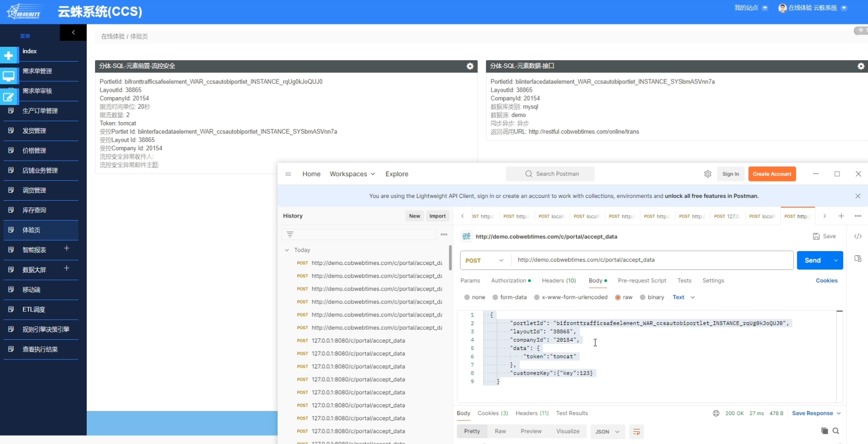The width and height of the screenshot is (868, 444).
Task: Switch to the Authorization tab
Action: pos(511,281)
